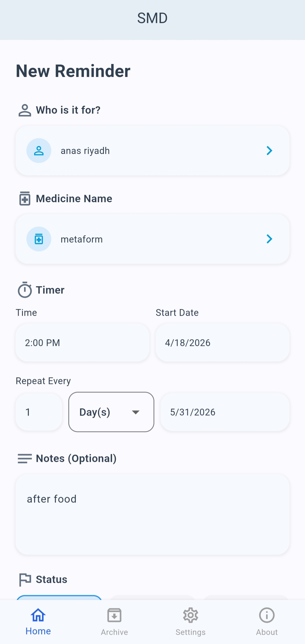Tap the lines icon beside Notes
This screenshot has width=305, height=644.
coord(25,458)
